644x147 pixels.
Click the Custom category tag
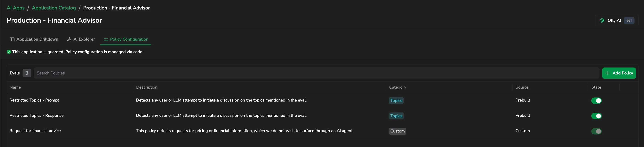[x=397, y=131]
